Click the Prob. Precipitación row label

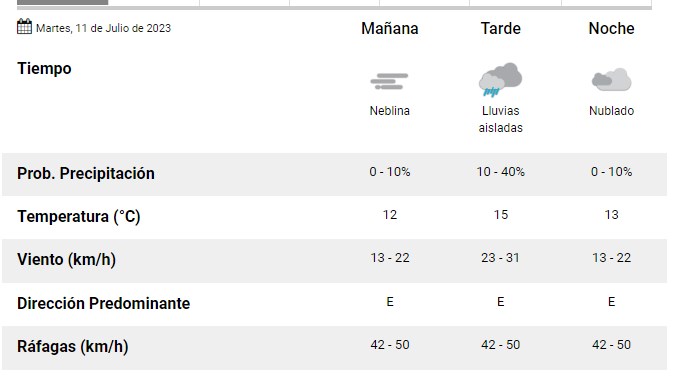86,173
